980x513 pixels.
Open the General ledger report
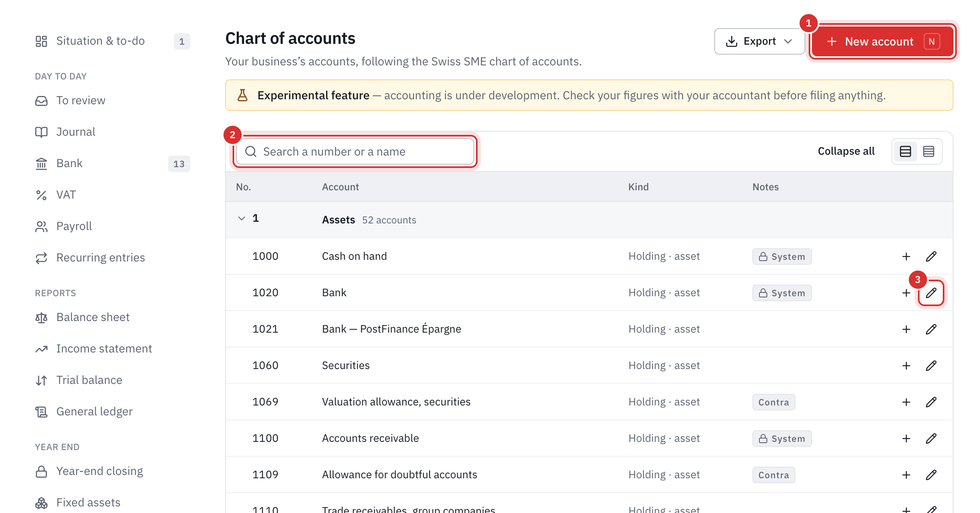[x=113, y=412]
